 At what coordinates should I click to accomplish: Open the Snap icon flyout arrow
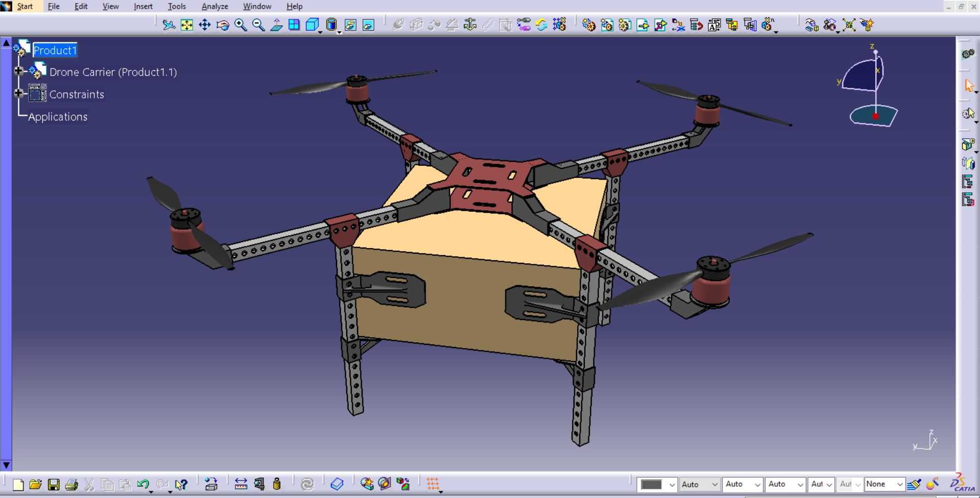pyautogui.click(x=838, y=32)
